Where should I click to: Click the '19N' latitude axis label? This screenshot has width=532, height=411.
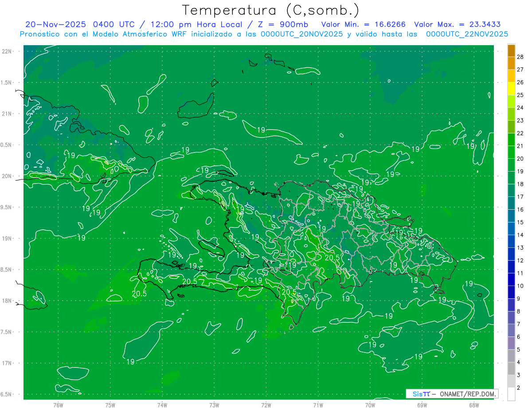[8, 238]
